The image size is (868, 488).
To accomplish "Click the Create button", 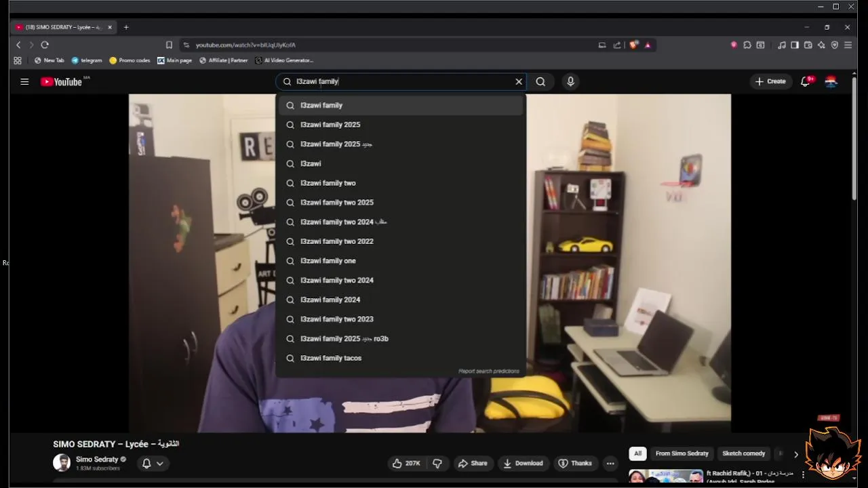I will pyautogui.click(x=770, y=81).
